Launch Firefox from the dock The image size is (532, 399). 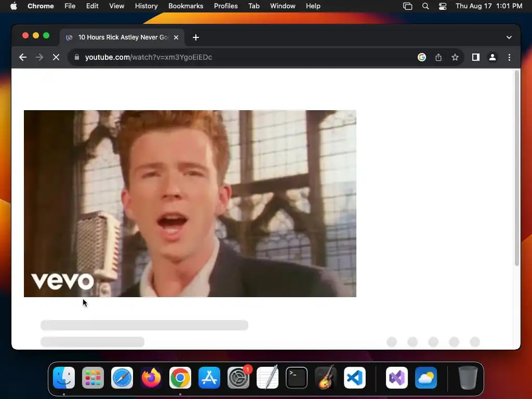click(x=151, y=378)
